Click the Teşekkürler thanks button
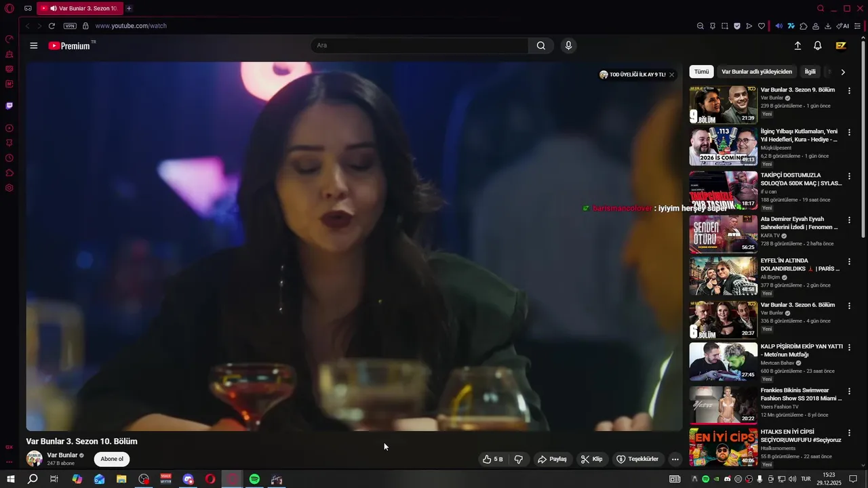 click(x=637, y=459)
